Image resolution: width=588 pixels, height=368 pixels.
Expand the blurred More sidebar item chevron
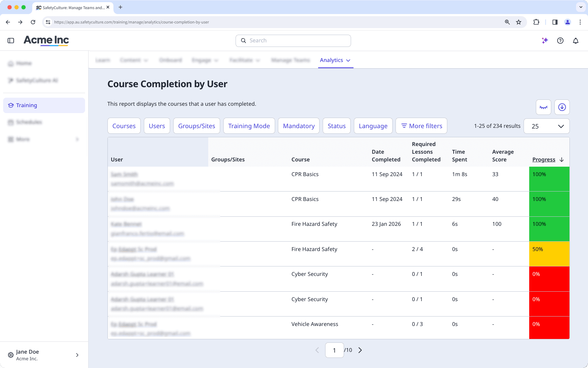point(77,139)
